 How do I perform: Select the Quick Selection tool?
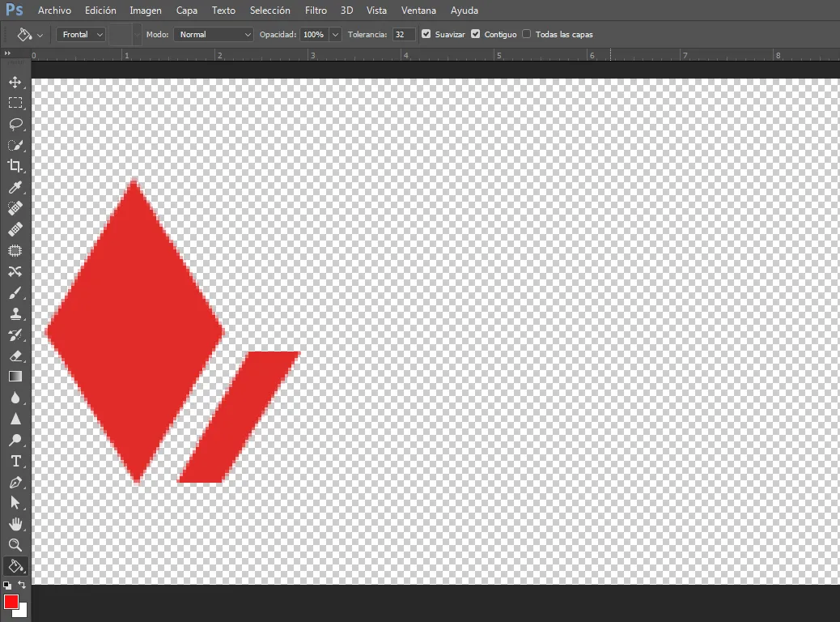pos(15,145)
